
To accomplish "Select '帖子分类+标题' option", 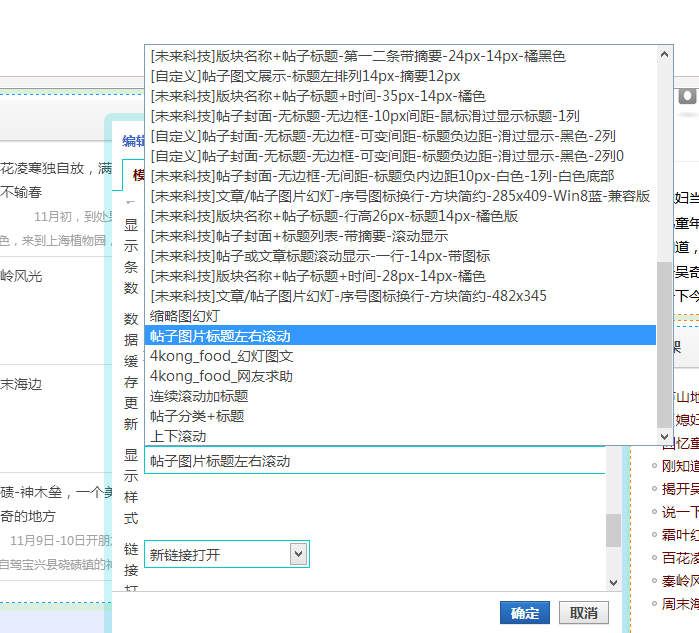I will (400, 416).
